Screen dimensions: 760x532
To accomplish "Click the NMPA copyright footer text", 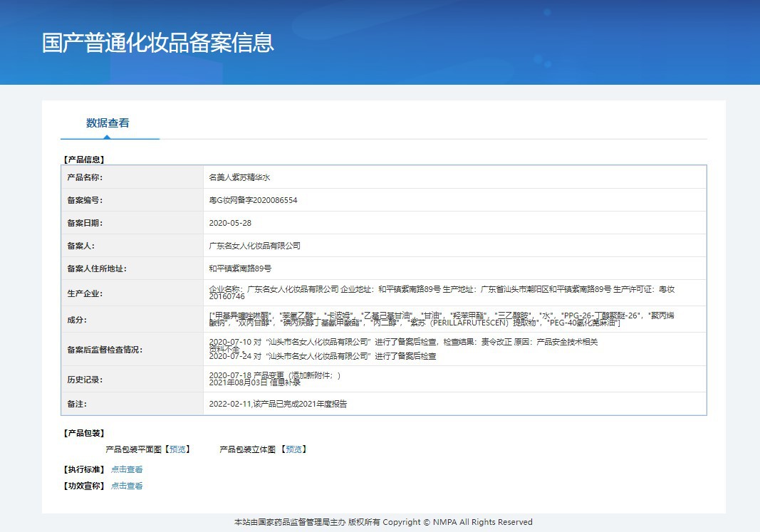I will pyautogui.click(x=383, y=522).
